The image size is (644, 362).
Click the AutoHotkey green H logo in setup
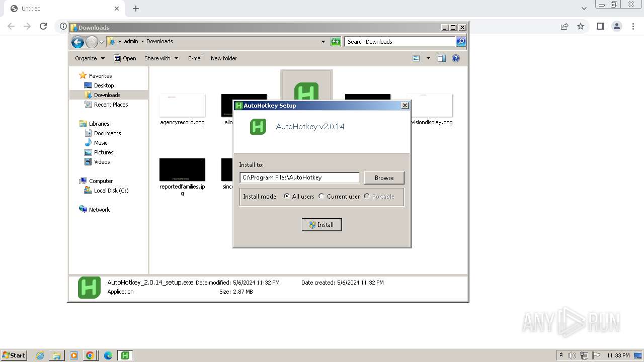[x=258, y=127]
